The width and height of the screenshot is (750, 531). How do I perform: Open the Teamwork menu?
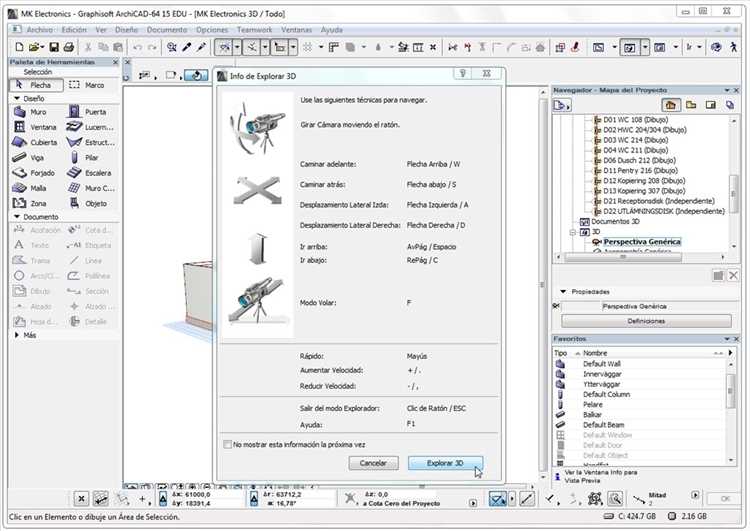click(254, 30)
